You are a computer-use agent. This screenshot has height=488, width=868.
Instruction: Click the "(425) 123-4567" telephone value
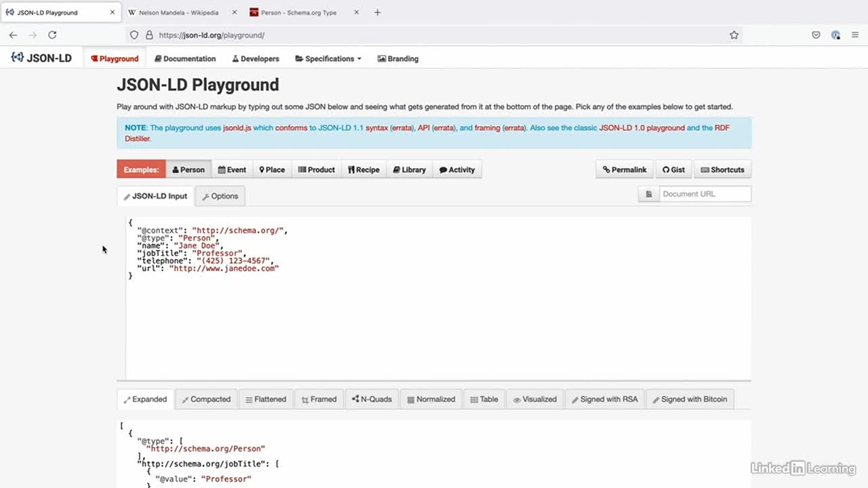233,261
